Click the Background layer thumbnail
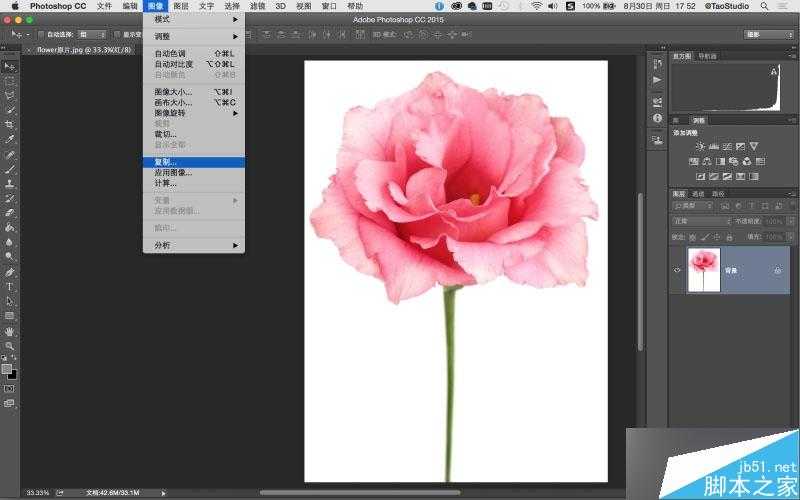Image resolution: width=800 pixels, height=500 pixels. [704, 271]
